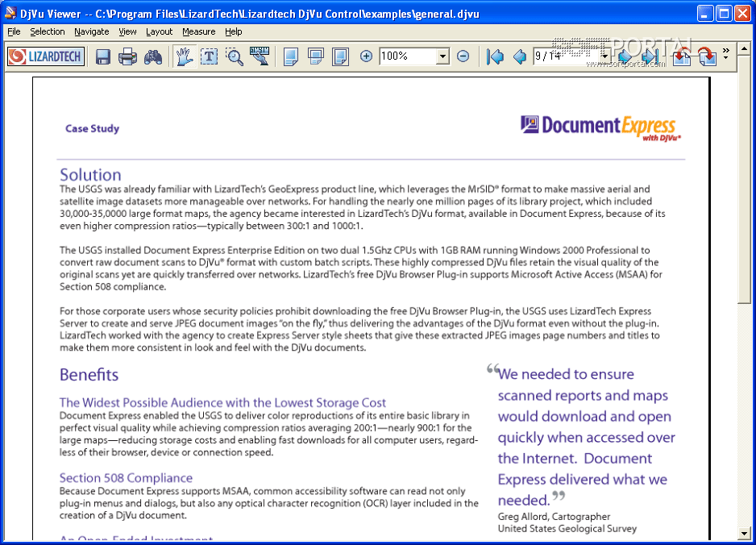Jump to the last page

click(x=650, y=57)
